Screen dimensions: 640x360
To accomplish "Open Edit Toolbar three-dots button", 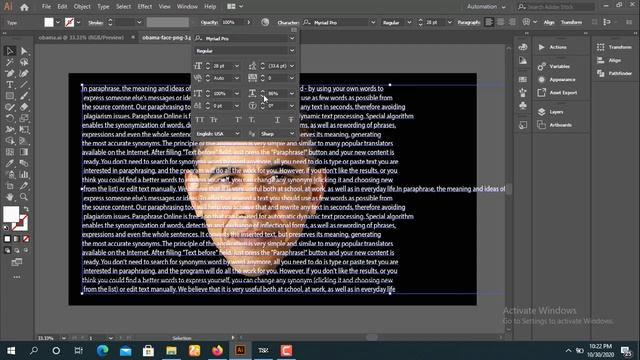I will coord(17,277).
